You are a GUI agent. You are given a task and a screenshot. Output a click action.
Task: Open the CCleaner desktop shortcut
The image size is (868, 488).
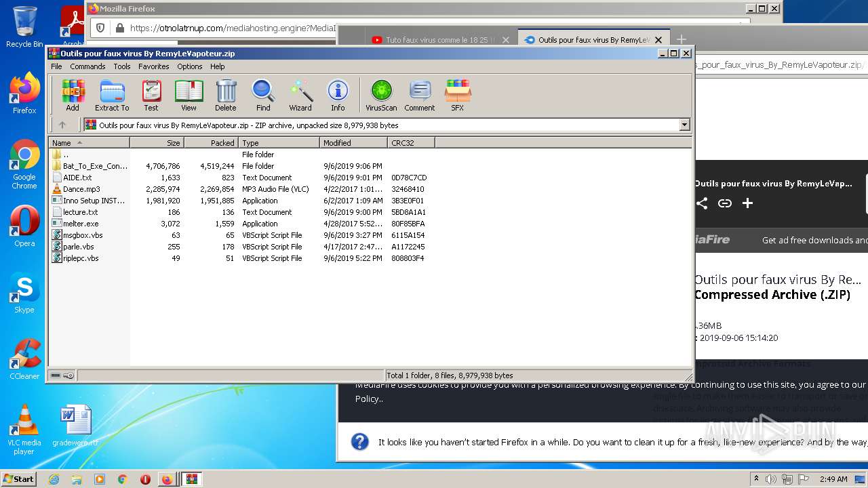pyautogui.click(x=24, y=359)
